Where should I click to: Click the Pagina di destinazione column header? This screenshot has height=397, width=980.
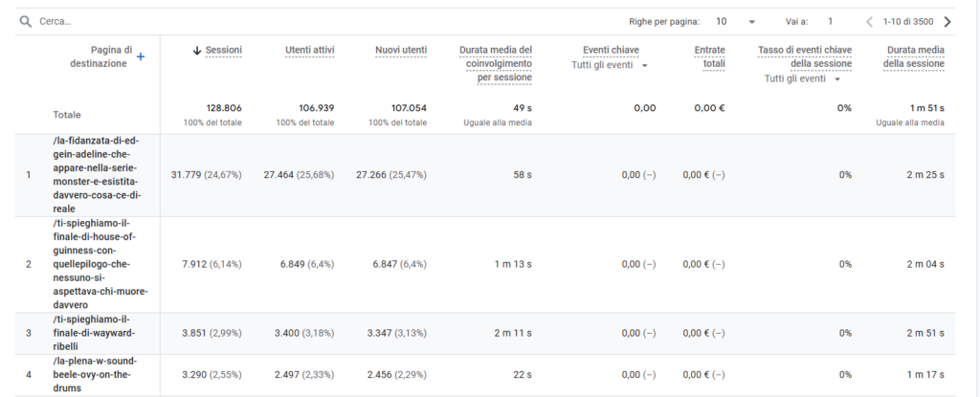click(100, 56)
